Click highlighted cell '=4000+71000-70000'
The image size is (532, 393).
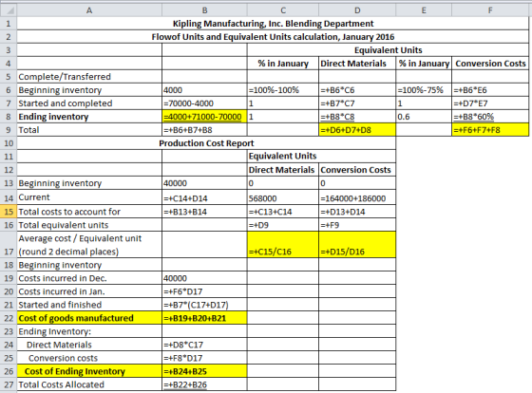(204, 117)
